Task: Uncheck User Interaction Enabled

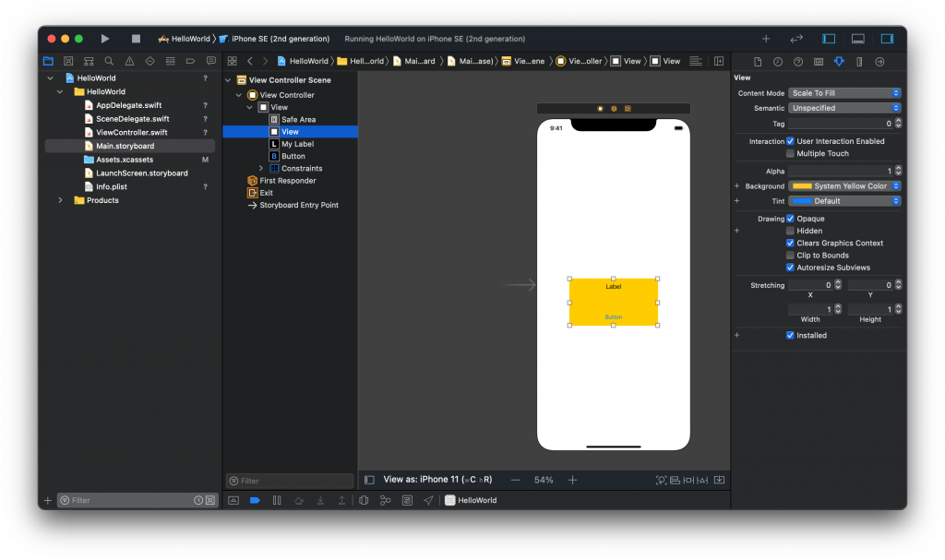Action: 790,141
